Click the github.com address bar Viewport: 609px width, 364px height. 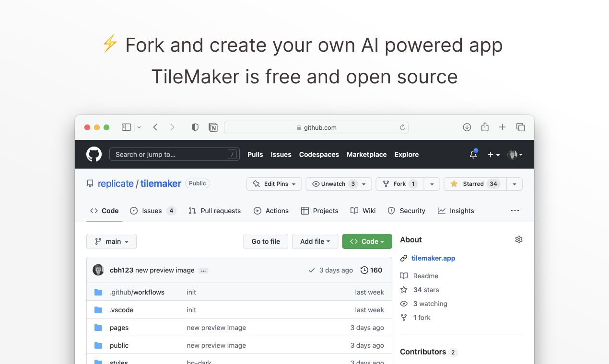[316, 127]
